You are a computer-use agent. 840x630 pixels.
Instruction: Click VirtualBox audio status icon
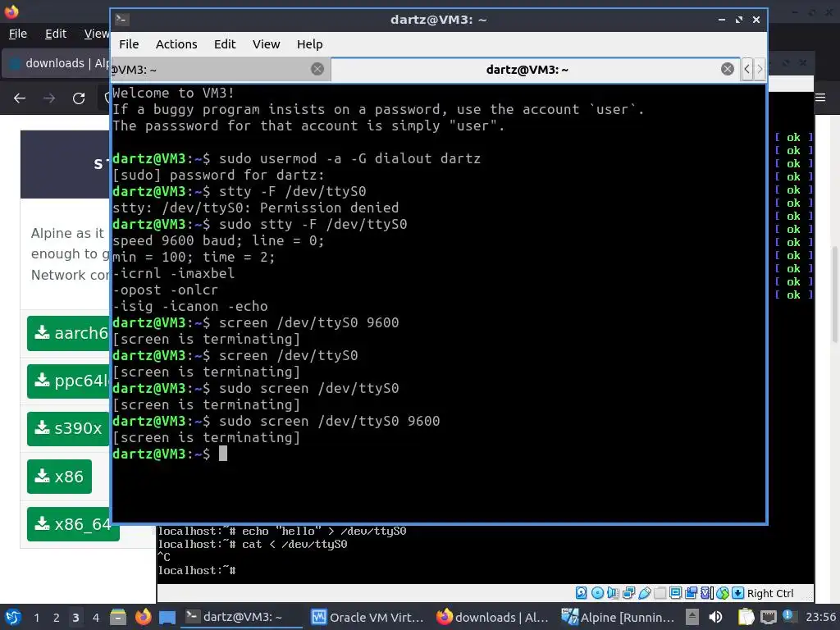click(x=612, y=593)
